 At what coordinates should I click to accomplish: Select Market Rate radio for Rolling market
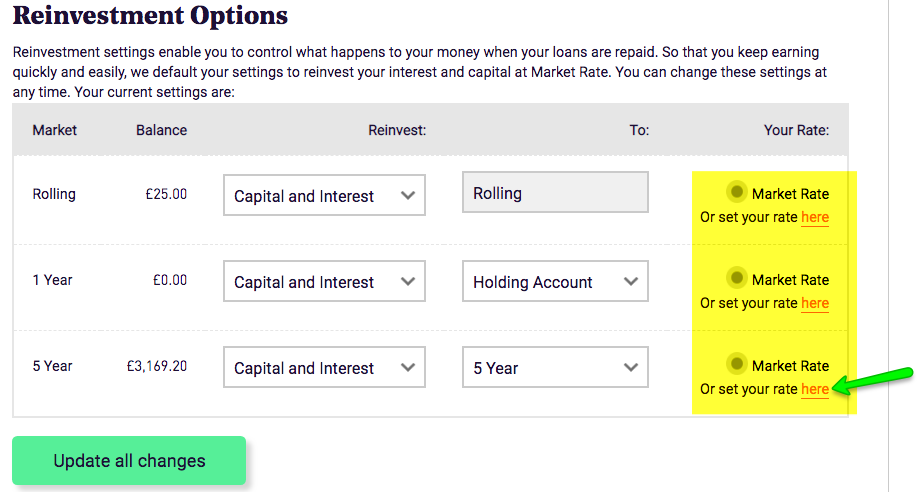click(x=737, y=191)
